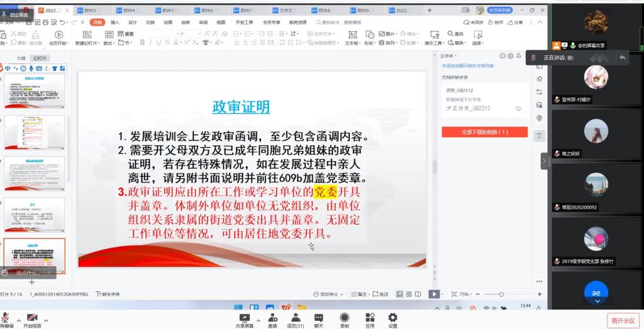This screenshot has width=644, height=329.
Task: Open the 大纲 outline tab
Action: coord(21,58)
